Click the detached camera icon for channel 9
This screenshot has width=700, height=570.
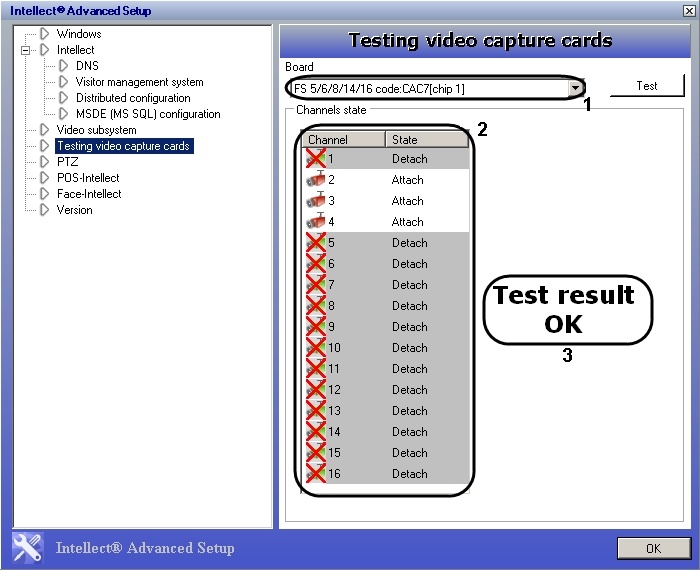click(316, 326)
